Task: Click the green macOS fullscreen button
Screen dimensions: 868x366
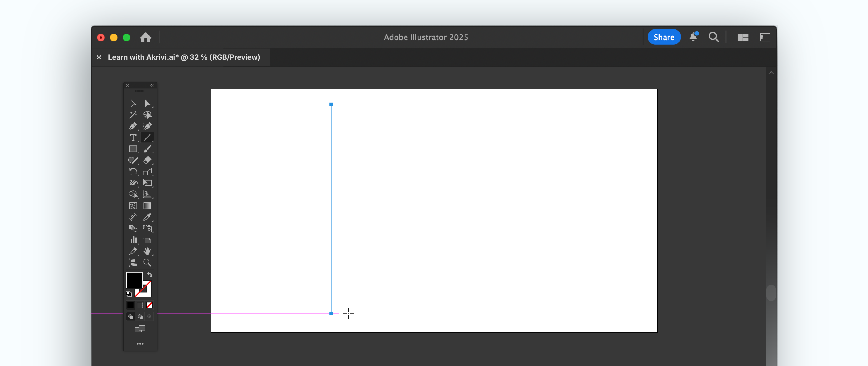Action: tap(126, 38)
